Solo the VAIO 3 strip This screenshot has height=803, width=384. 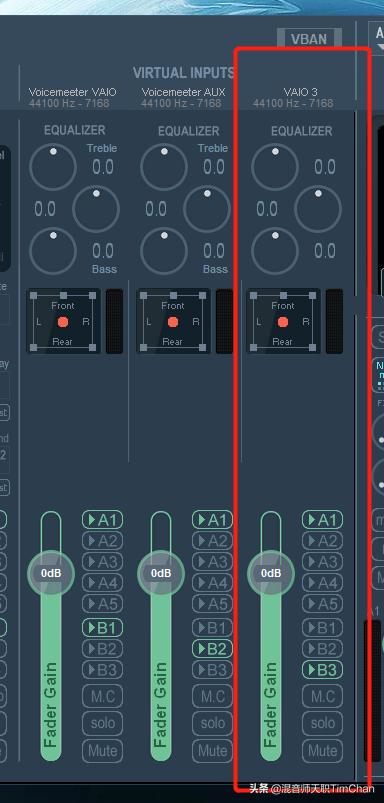point(323,724)
